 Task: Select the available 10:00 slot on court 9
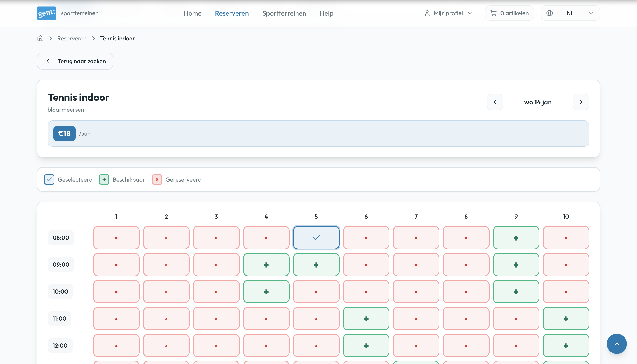(x=516, y=292)
